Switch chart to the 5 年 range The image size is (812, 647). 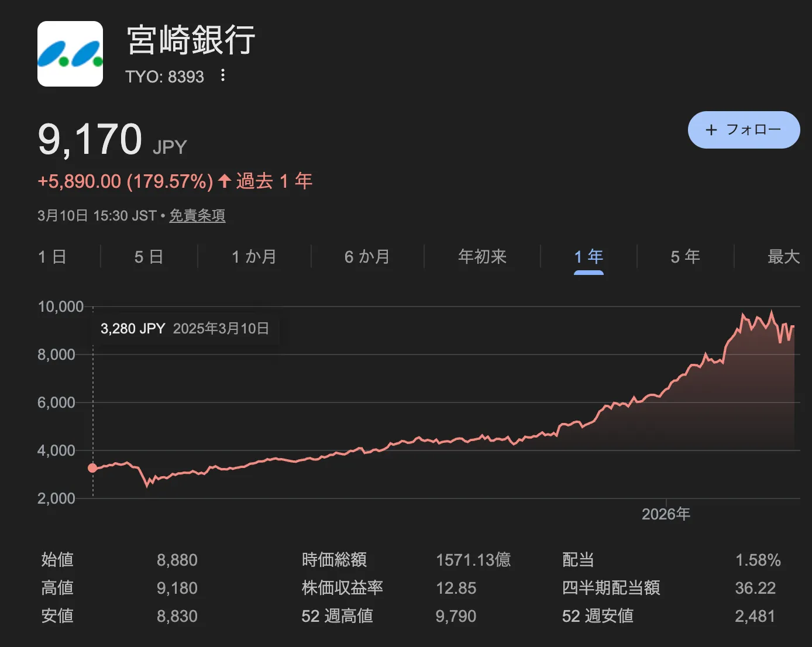click(685, 257)
